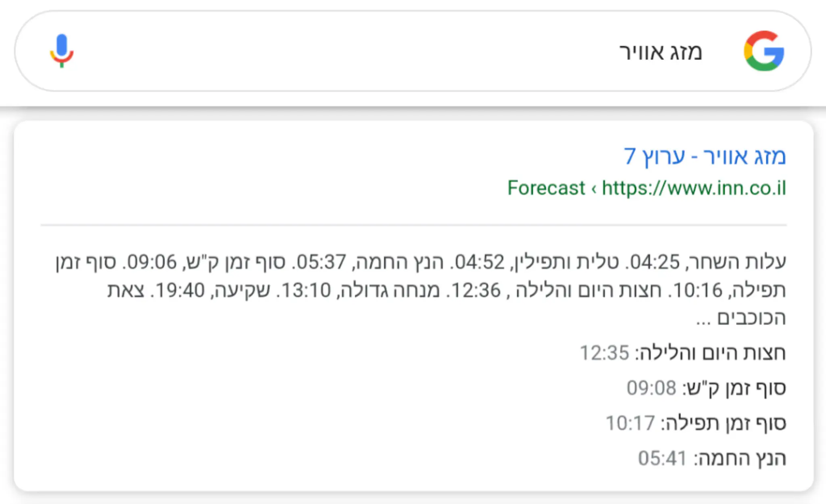Click the Google logo
Viewport: 826px width, 504px height.
point(764,51)
